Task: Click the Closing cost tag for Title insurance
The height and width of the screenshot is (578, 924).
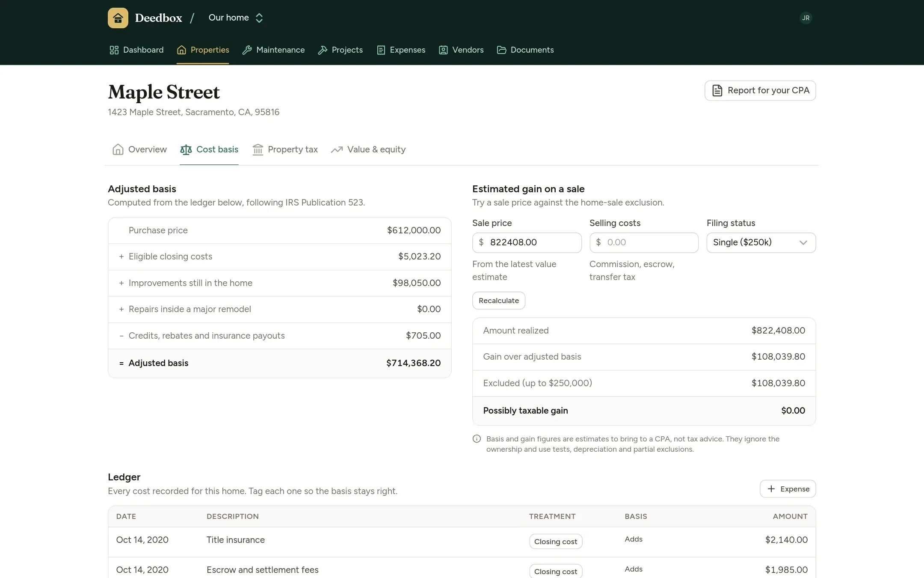Action: [x=555, y=542]
